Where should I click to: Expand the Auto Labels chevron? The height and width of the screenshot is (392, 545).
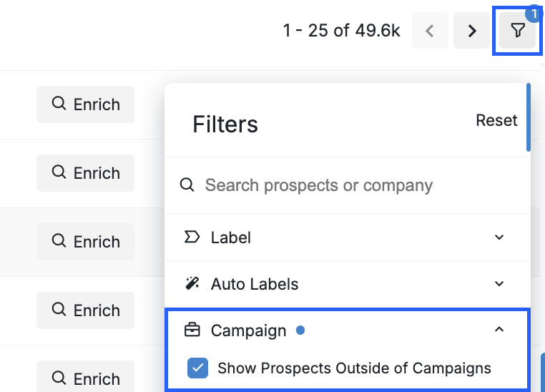[x=499, y=284]
